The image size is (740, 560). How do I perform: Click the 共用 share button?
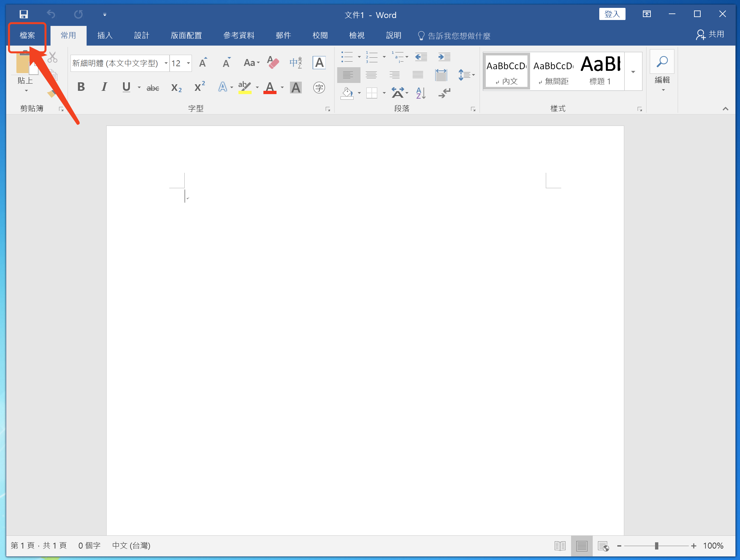pyautogui.click(x=710, y=35)
